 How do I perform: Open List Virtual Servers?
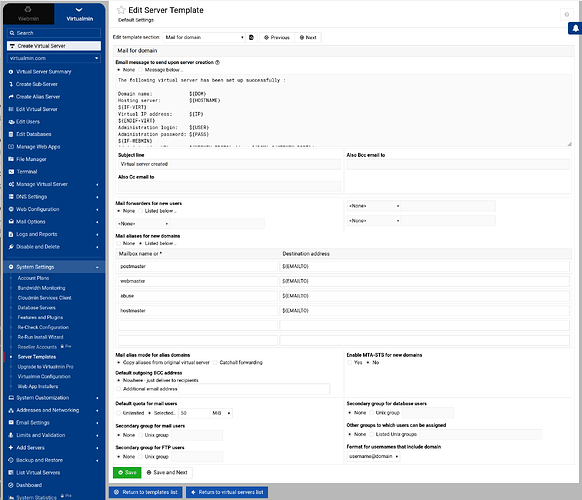tap(38, 473)
